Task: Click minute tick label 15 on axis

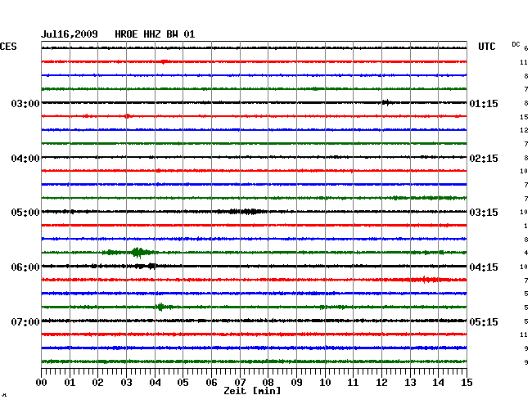Action: tap(467, 383)
